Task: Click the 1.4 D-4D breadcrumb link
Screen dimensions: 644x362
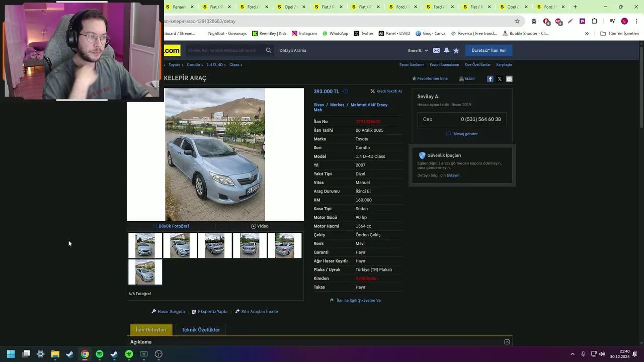Action: click(214, 65)
